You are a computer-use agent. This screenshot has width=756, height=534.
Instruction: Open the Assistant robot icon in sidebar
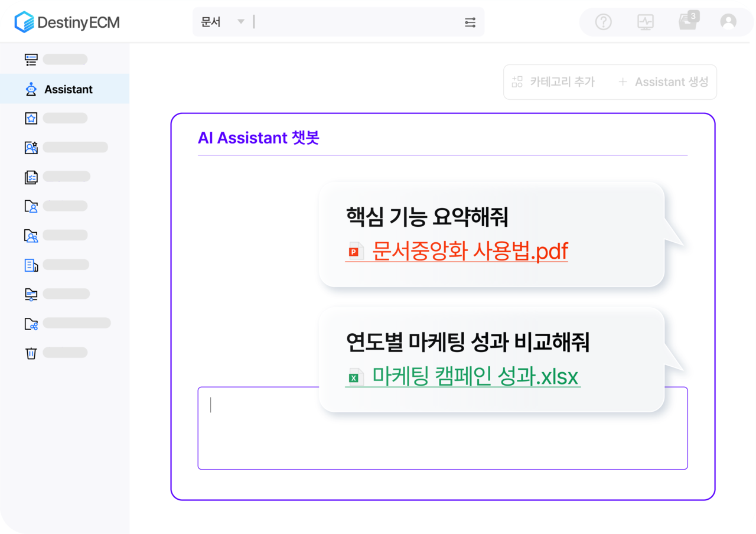tap(31, 89)
